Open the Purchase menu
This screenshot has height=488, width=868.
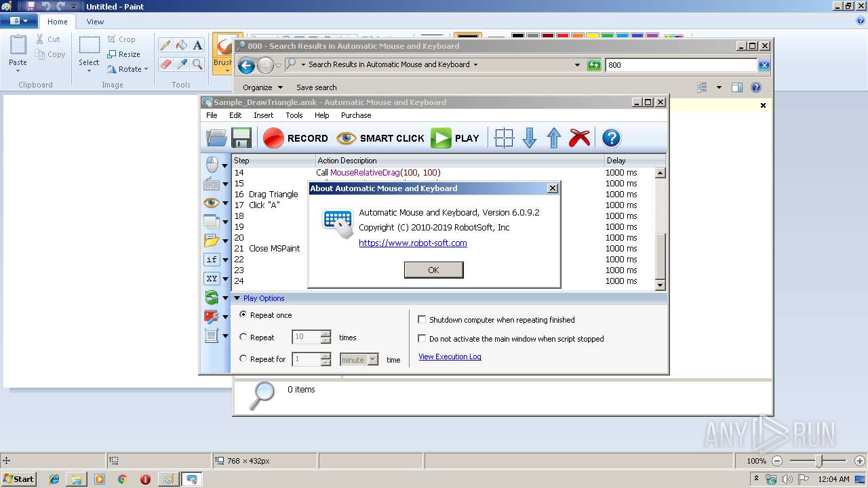tap(356, 115)
